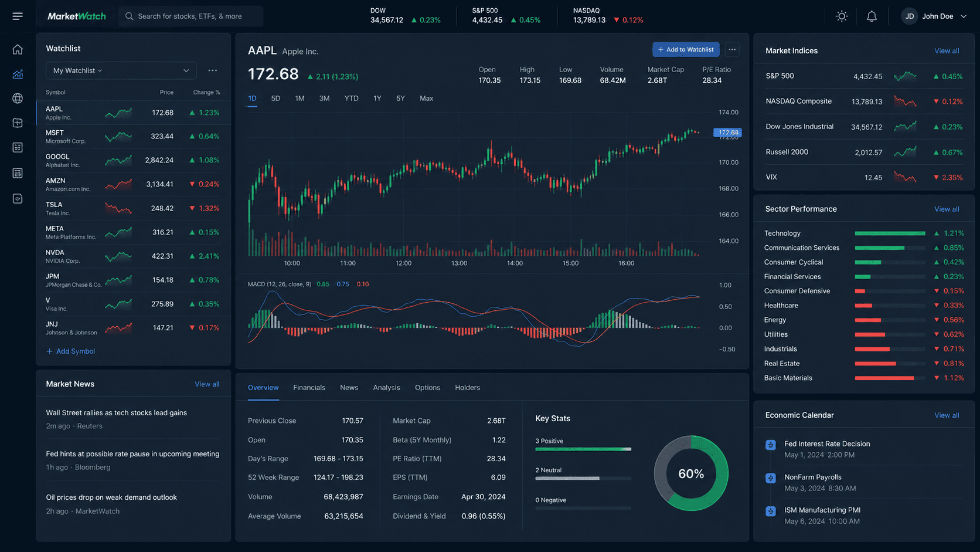Select the Max chart range
Screen dimensions: 980x552
coord(426,99)
